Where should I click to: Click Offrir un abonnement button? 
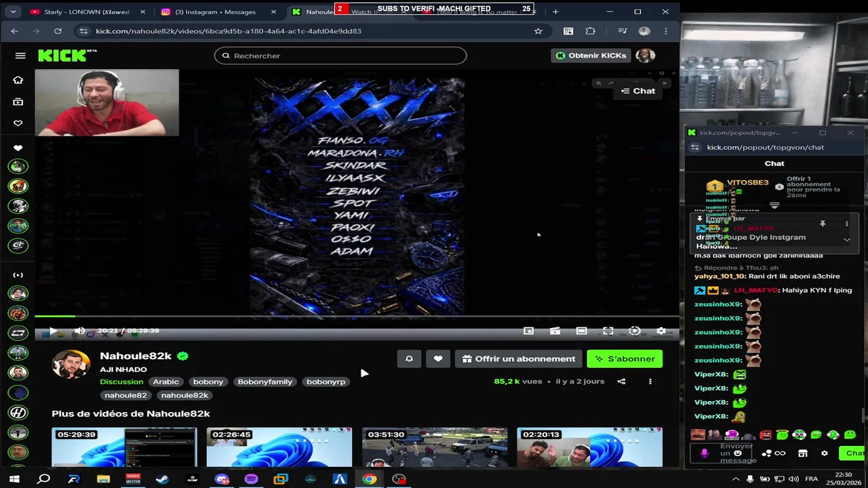pos(519,359)
